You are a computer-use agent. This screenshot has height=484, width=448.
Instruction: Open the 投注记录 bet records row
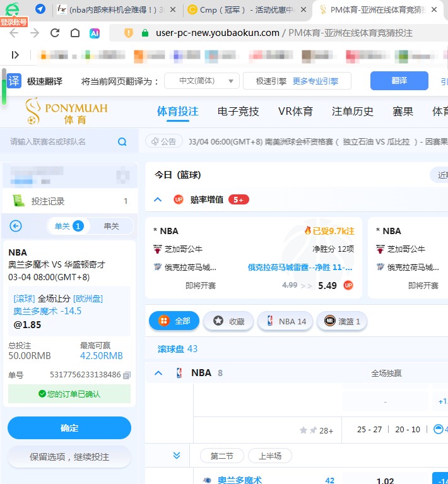pos(70,201)
